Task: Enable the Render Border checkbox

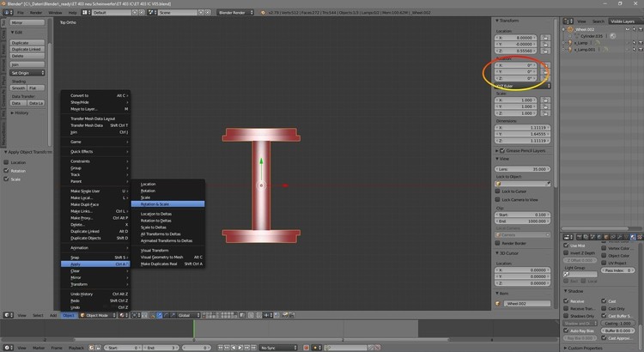Action: pyautogui.click(x=497, y=243)
